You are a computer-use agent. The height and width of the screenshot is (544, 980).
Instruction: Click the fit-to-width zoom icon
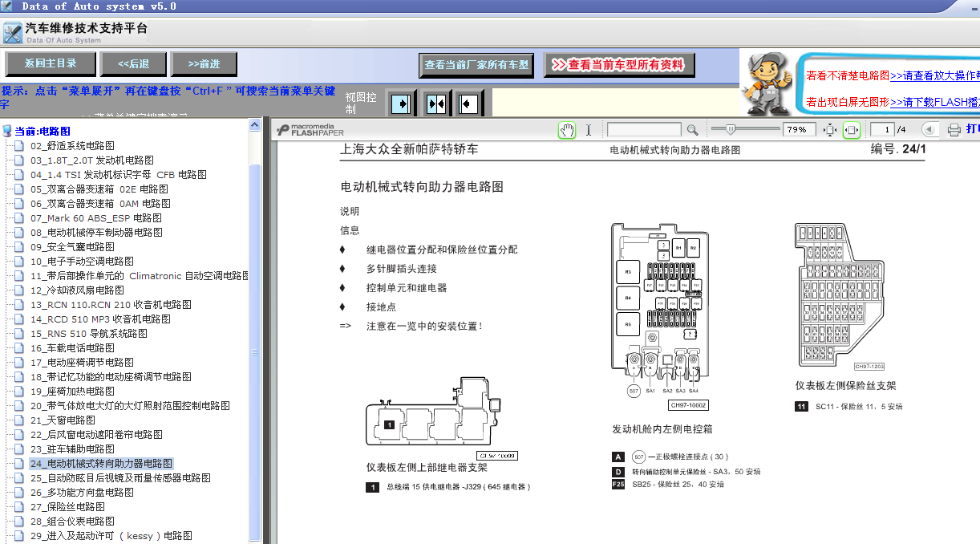pos(852,130)
